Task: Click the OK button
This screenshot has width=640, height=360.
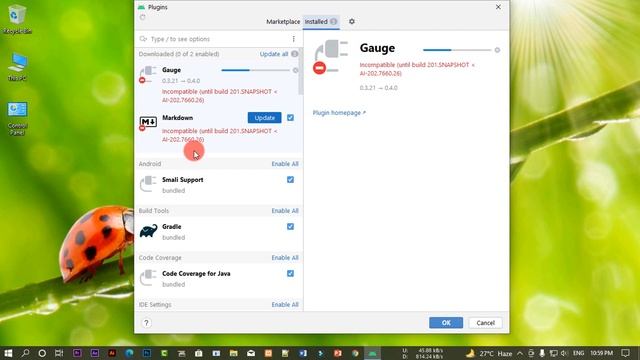Action: tap(446, 322)
